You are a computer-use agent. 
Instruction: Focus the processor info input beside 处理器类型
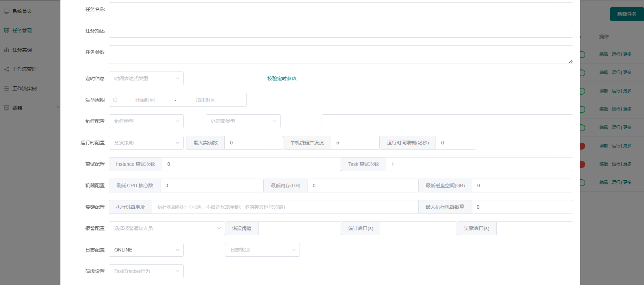pyautogui.click(x=447, y=121)
